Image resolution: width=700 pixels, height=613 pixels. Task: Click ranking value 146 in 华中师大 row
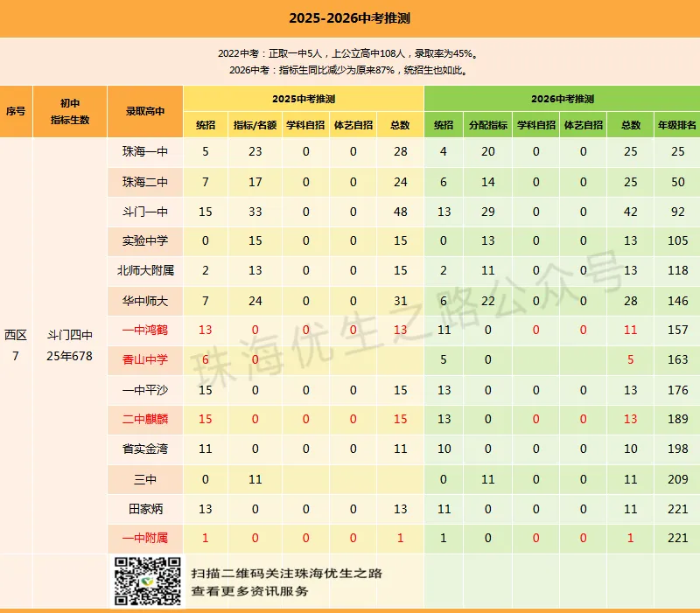(x=677, y=301)
